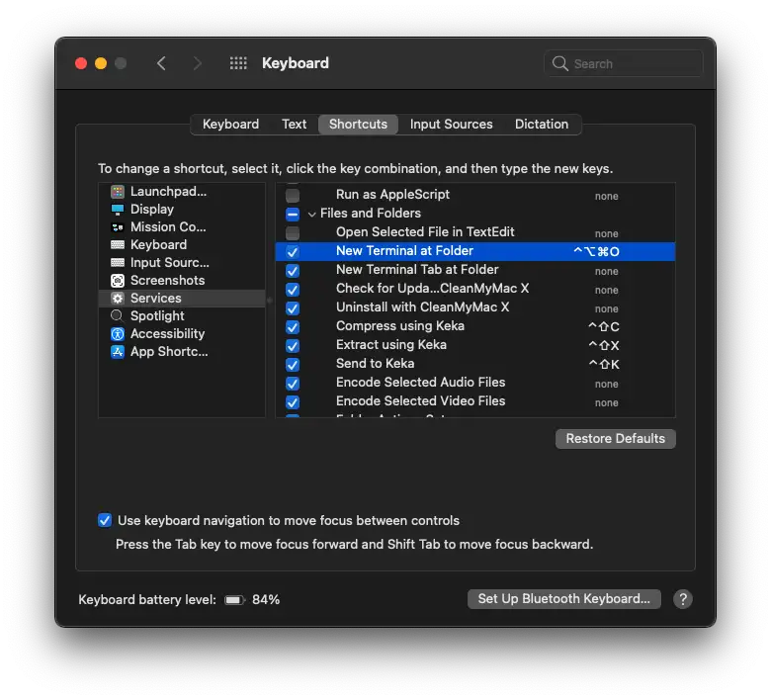The height and width of the screenshot is (700, 771).
Task: Open the Input Sources tab
Action: [x=451, y=124]
